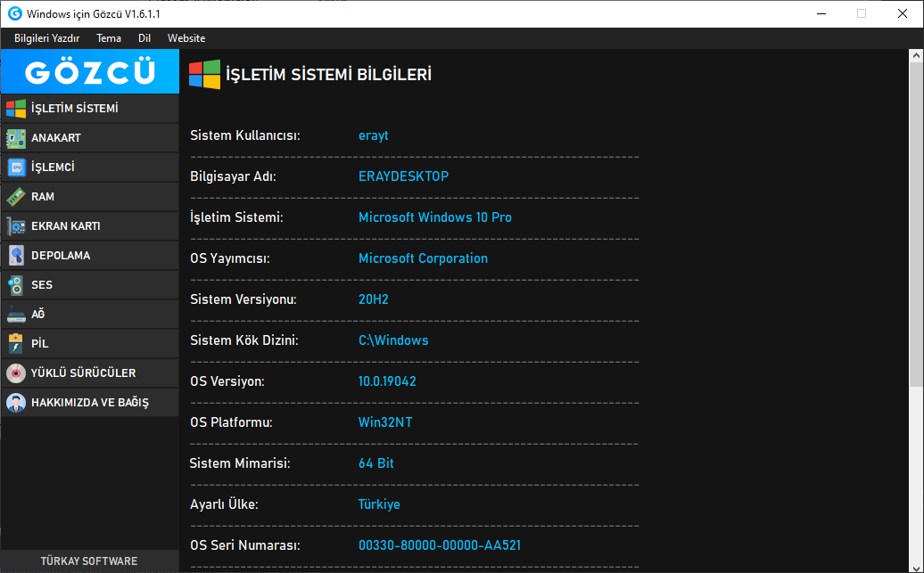Open the DEPOLAMA section label

(61, 256)
